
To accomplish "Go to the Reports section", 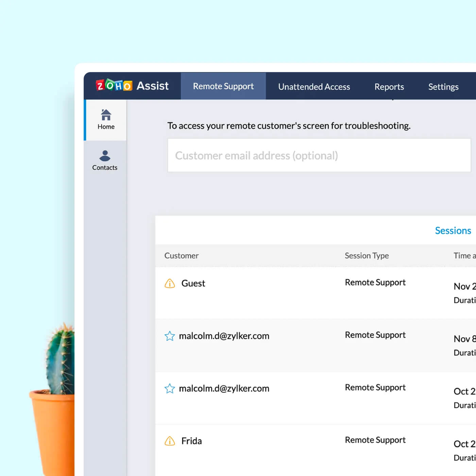I will click(x=389, y=87).
